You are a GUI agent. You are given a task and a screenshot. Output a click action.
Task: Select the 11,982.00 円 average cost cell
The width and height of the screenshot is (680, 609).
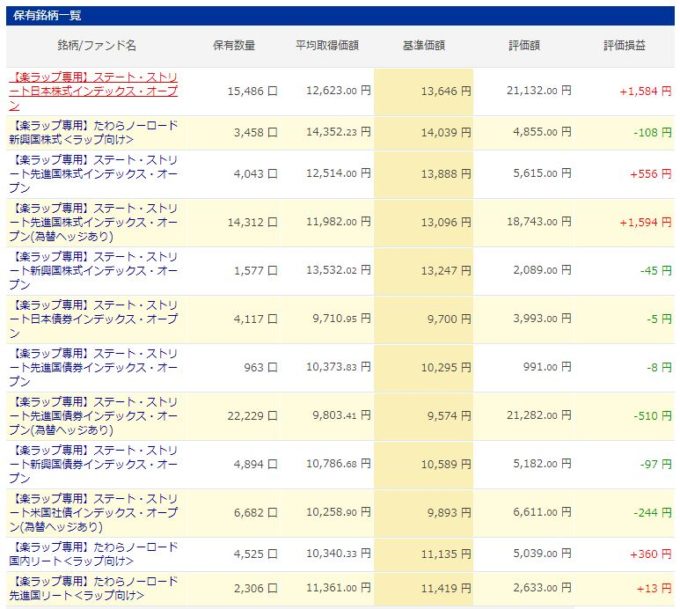[x=338, y=222]
